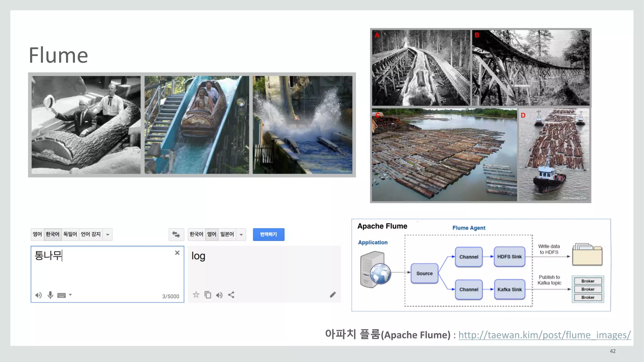Click the star save translation icon
Viewport: 644px width, 362px height.
point(196,295)
